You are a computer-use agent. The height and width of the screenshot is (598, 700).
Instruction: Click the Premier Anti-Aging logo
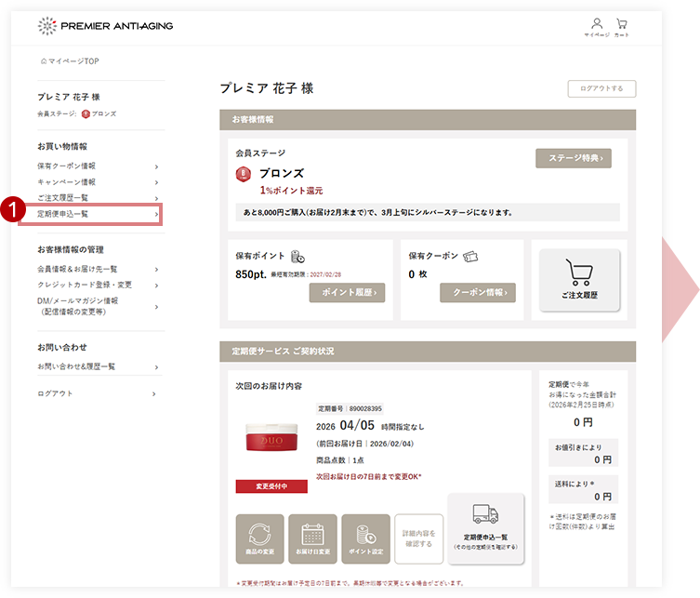click(x=105, y=26)
